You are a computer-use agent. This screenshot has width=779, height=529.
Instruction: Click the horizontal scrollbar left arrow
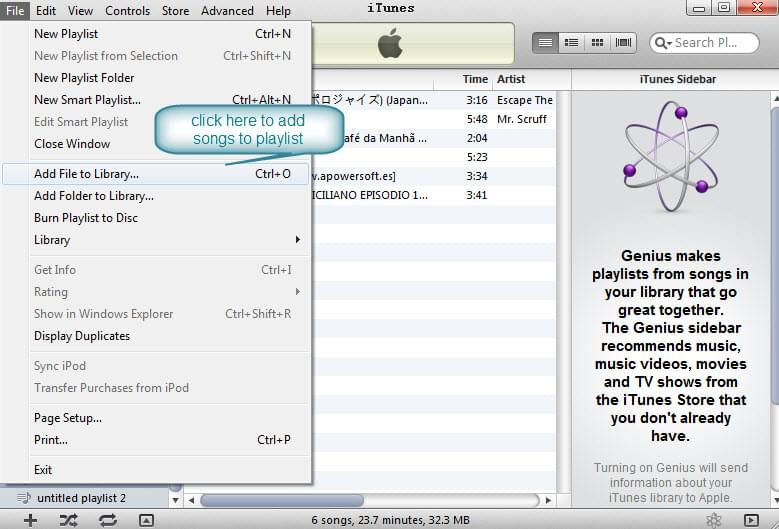(191, 500)
